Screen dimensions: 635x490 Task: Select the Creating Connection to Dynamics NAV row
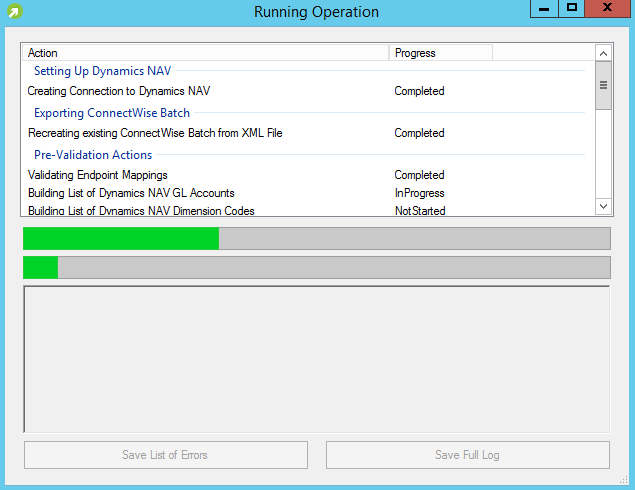click(x=308, y=91)
